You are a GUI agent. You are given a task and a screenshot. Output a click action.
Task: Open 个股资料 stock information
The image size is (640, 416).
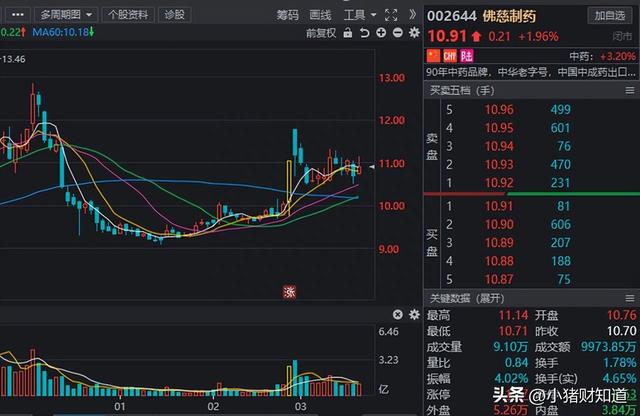pos(128,15)
